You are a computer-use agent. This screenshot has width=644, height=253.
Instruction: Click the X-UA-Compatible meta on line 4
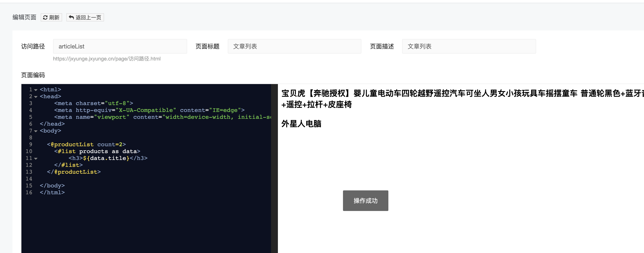pos(149,110)
